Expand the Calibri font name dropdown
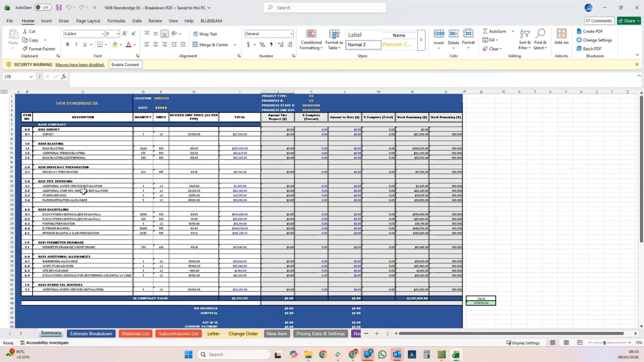The image size is (644, 362). point(102,34)
